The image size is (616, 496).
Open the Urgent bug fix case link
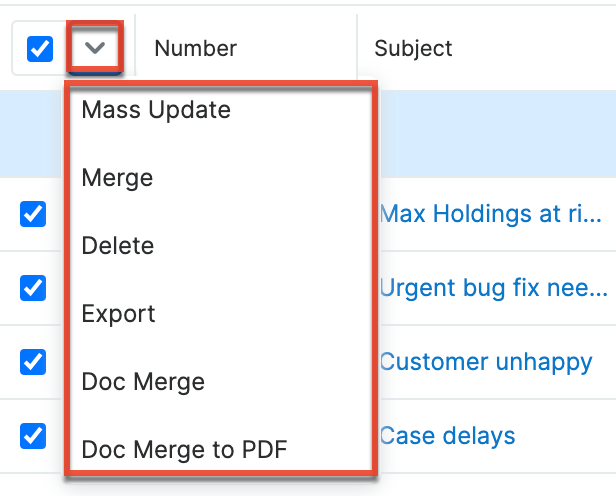(493, 288)
